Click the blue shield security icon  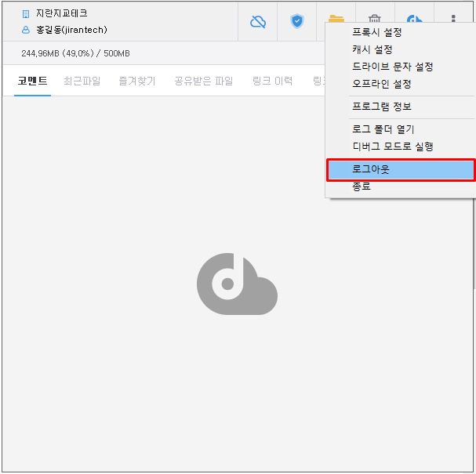click(297, 21)
